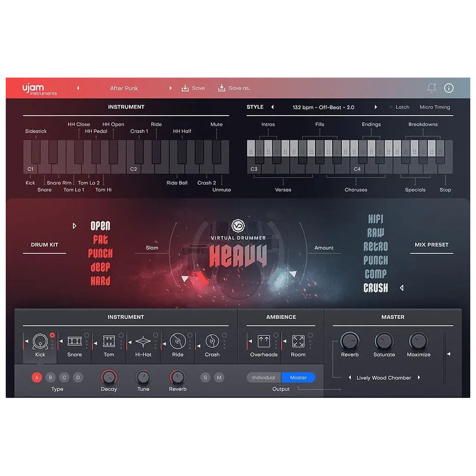Switch output to Individual
The width and height of the screenshot is (476, 476).
tap(263, 377)
